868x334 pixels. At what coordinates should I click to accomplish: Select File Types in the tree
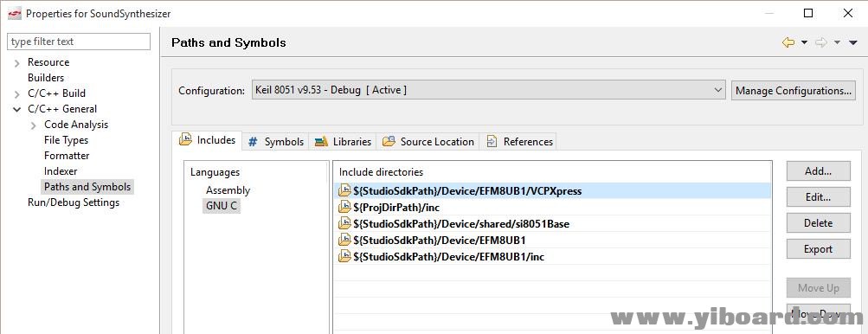coord(66,140)
